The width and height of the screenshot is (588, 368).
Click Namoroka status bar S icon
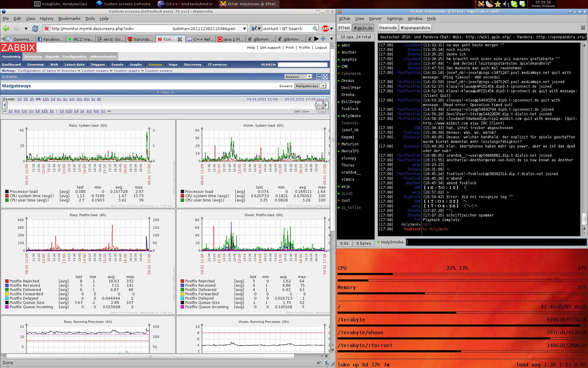(x=326, y=363)
